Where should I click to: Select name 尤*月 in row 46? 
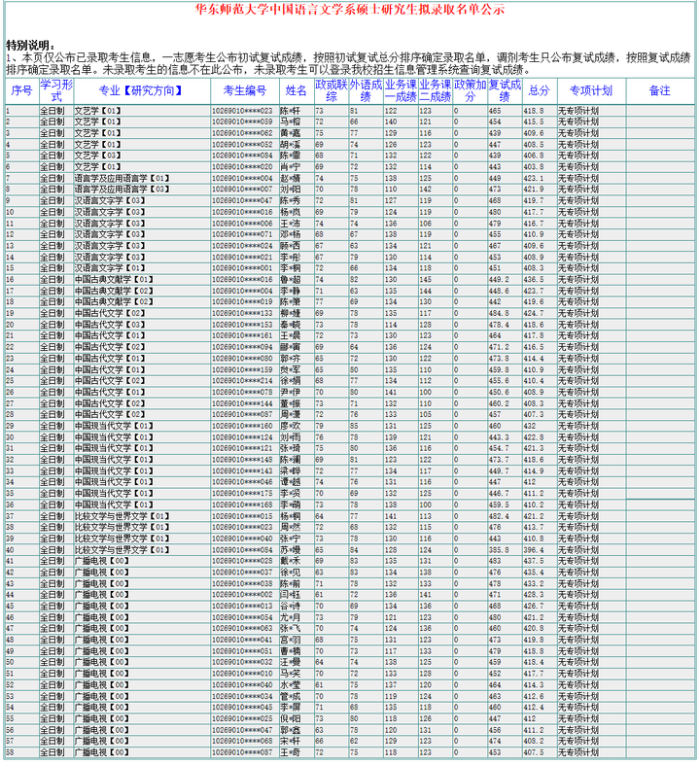(x=291, y=617)
